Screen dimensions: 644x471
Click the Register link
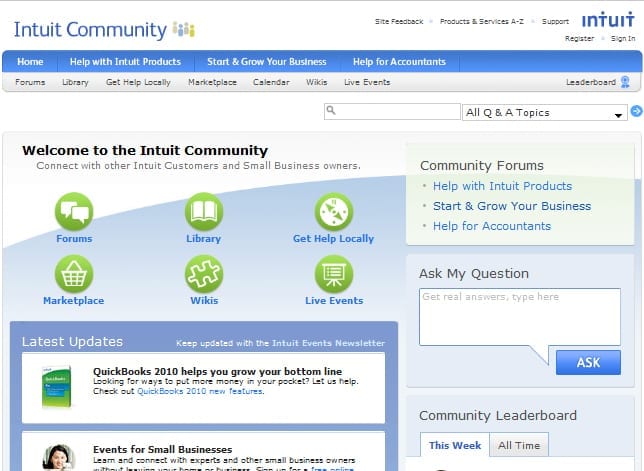(x=579, y=38)
